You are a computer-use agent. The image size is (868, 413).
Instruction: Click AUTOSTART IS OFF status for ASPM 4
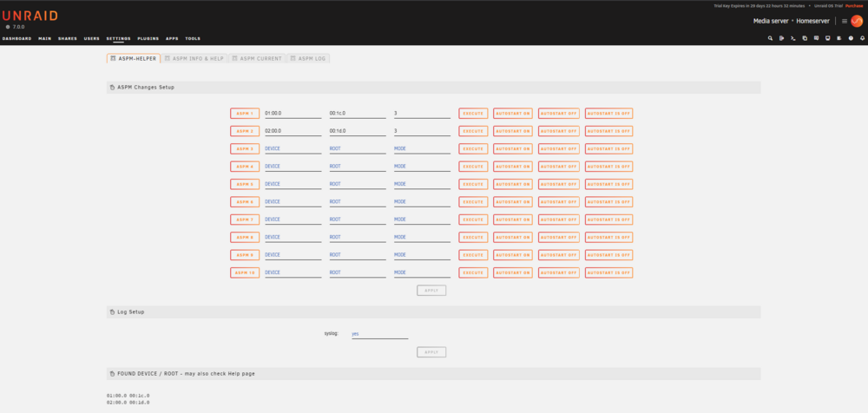click(609, 167)
